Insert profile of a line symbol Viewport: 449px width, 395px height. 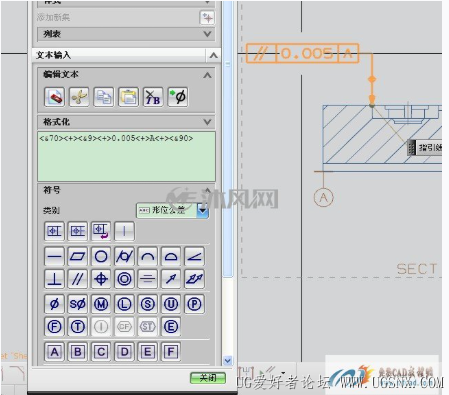click(x=148, y=256)
